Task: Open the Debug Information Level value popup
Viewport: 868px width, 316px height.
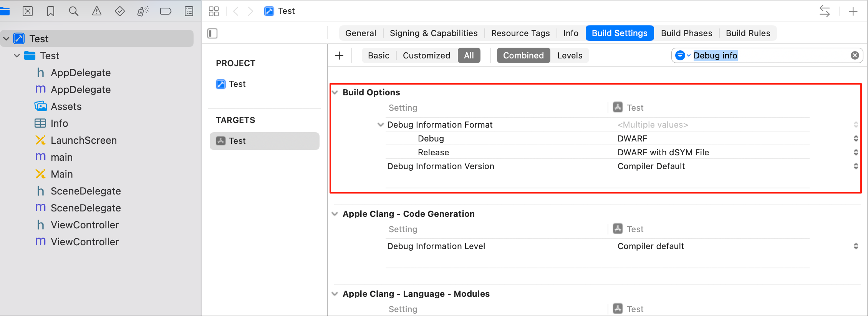Action: (856, 246)
